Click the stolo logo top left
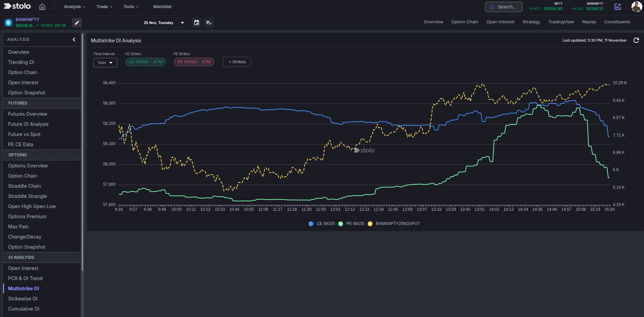Image resolution: width=644 pixels, height=317 pixels. pyautogui.click(x=16, y=6)
